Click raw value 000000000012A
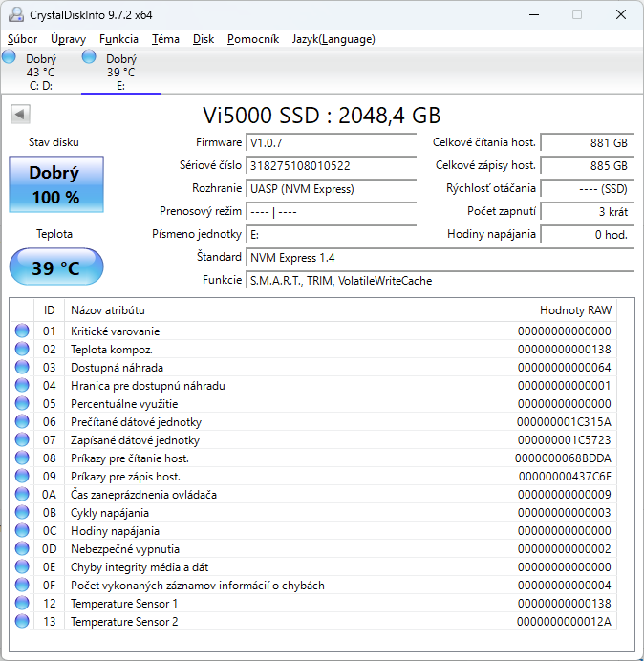Screen dimensions: 644x661 (x=564, y=622)
